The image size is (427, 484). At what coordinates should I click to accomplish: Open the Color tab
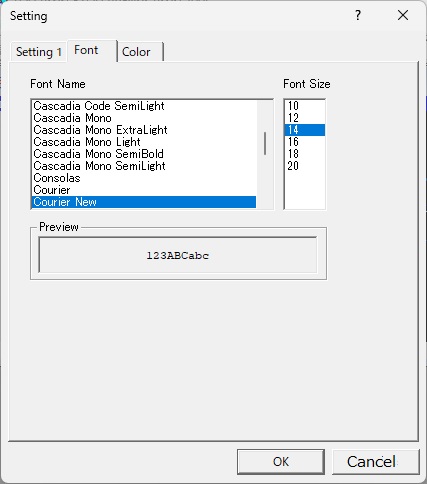click(x=140, y=52)
